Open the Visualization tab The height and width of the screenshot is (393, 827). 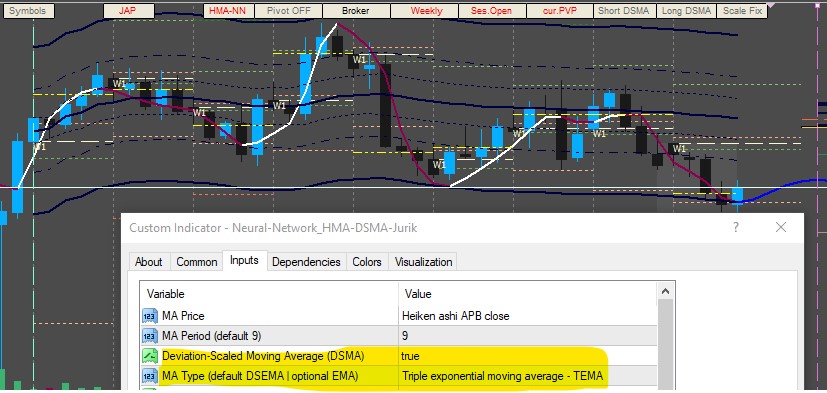(423, 262)
